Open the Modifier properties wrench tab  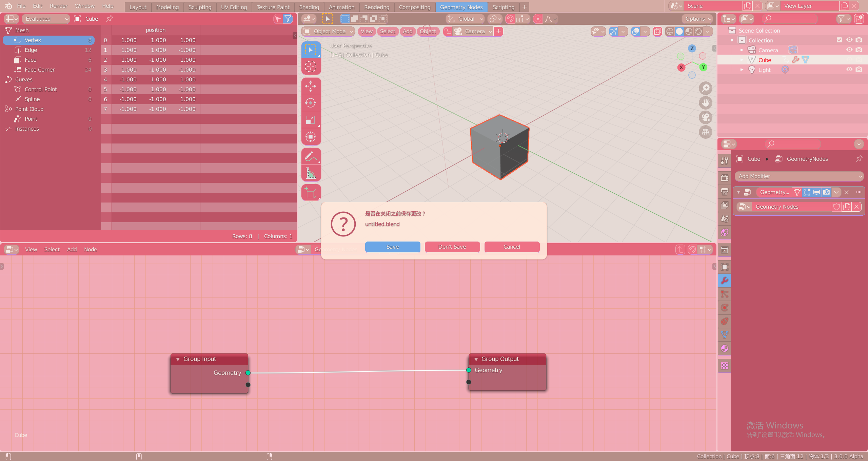[725, 281]
